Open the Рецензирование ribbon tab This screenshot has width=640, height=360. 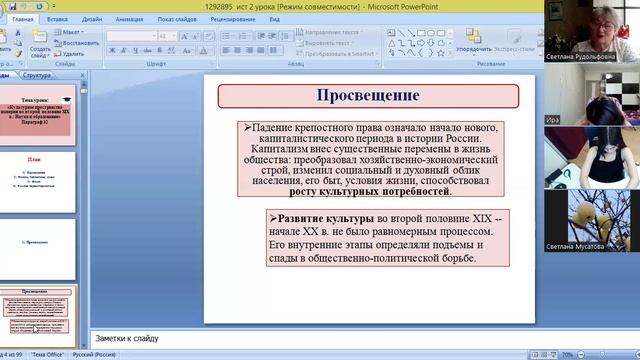[x=233, y=19]
